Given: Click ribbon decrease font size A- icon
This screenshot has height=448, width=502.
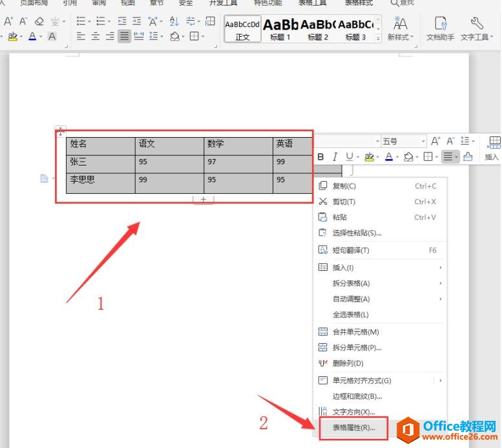Looking at the screenshot, I should click(x=23, y=21).
